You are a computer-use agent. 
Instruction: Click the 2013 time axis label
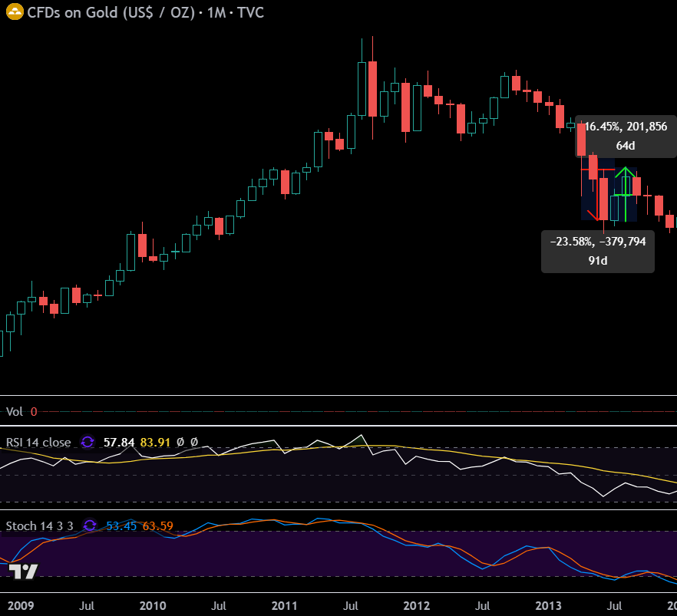tap(548, 606)
